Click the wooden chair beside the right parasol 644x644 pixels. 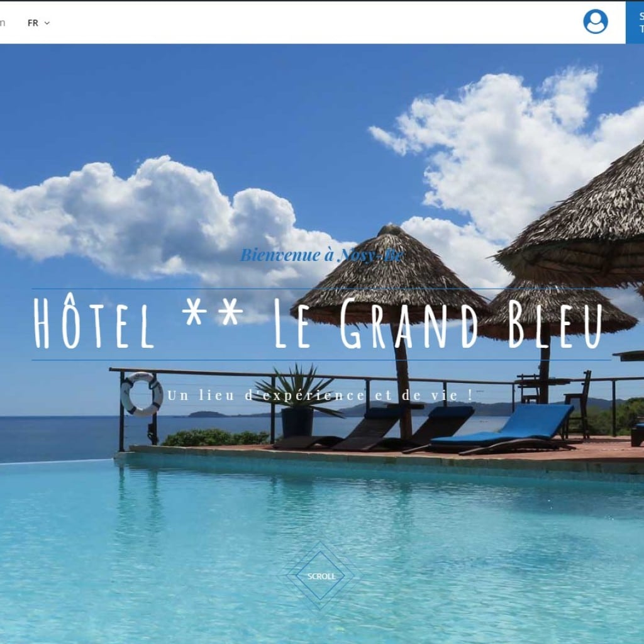click(x=577, y=404)
